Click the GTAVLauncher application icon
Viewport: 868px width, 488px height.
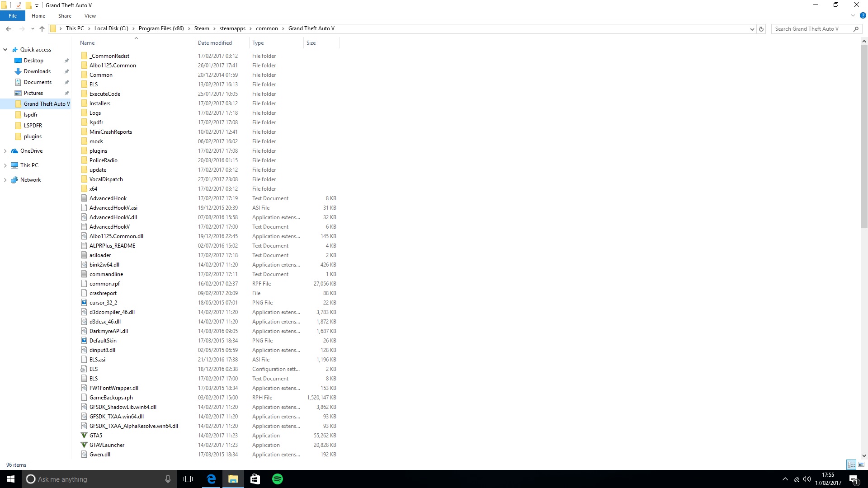point(84,445)
